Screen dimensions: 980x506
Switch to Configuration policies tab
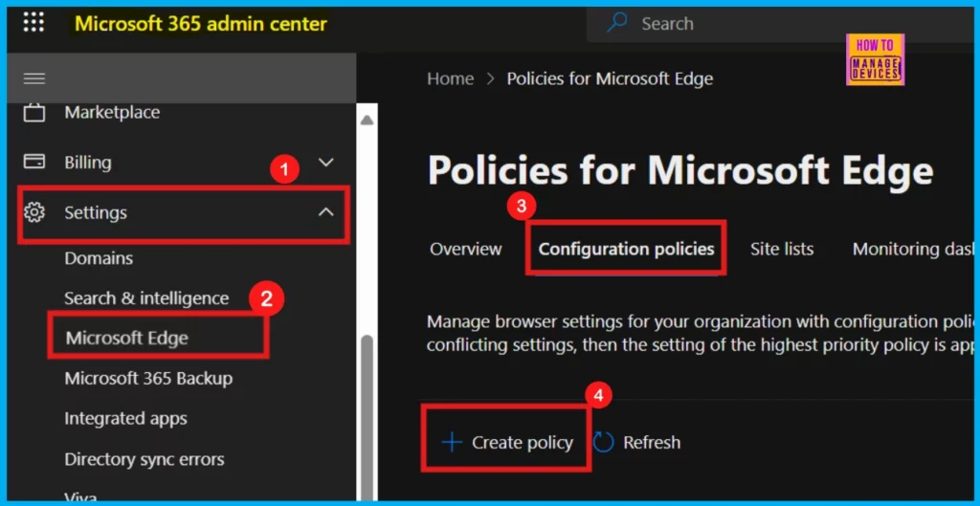(x=626, y=250)
